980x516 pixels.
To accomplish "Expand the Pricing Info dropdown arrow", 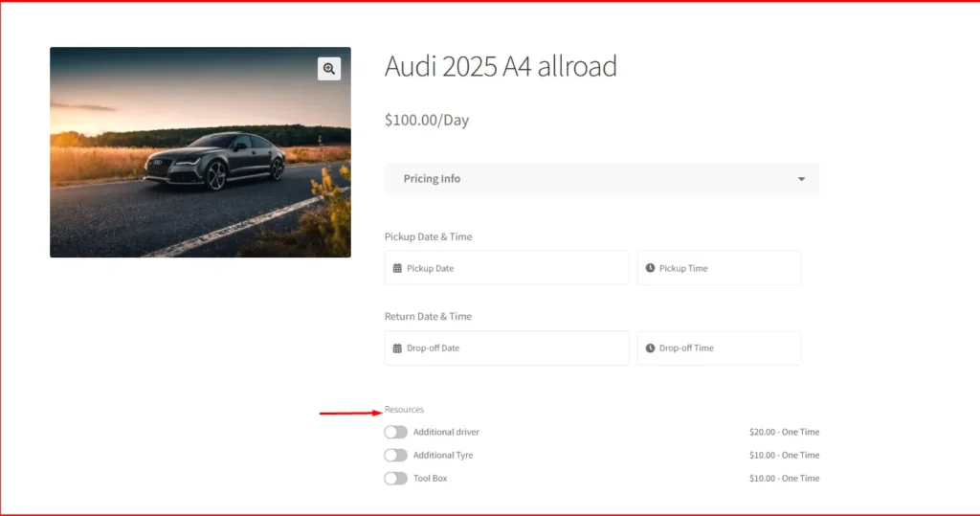I will 801,180.
